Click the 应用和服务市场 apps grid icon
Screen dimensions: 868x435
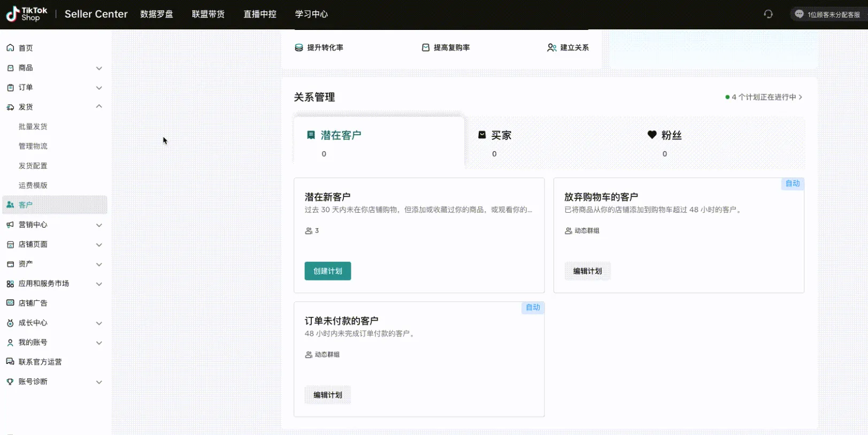[x=10, y=284]
